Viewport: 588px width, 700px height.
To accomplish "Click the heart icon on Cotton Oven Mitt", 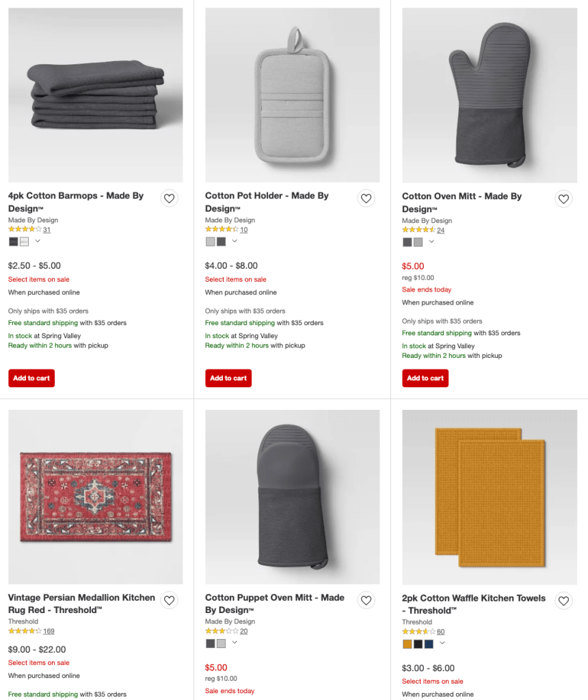I will (x=563, y=198).
